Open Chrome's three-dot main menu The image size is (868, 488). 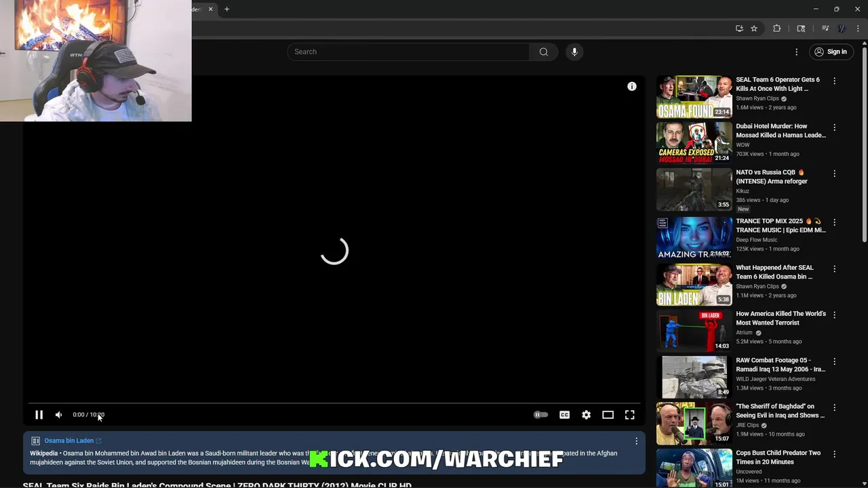[858, 28]
